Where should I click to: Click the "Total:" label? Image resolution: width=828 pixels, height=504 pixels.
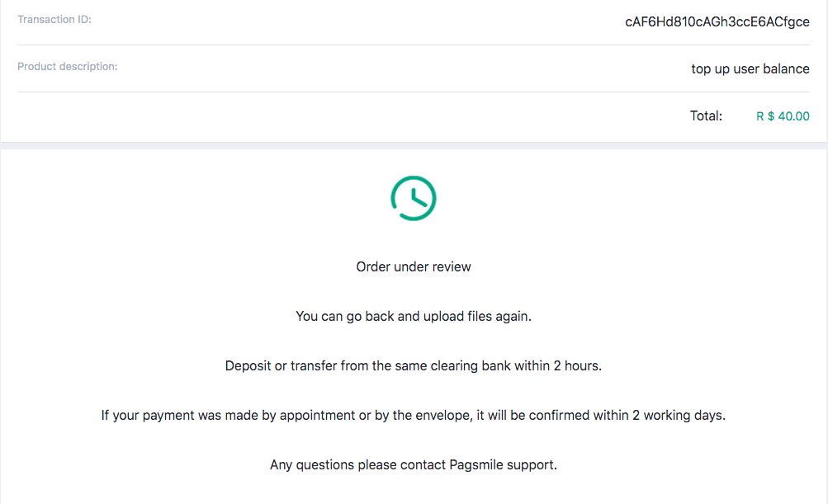pos(706,116)
